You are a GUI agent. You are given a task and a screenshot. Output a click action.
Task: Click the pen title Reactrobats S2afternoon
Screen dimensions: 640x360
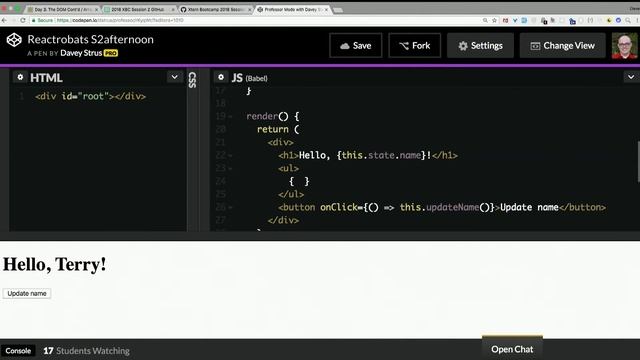click(x=91, y=39)
